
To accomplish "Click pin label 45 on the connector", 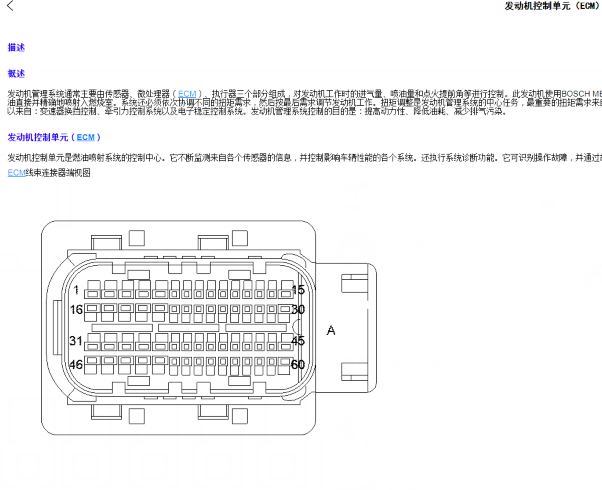I will pyautogui.click(x=298, y=341).
